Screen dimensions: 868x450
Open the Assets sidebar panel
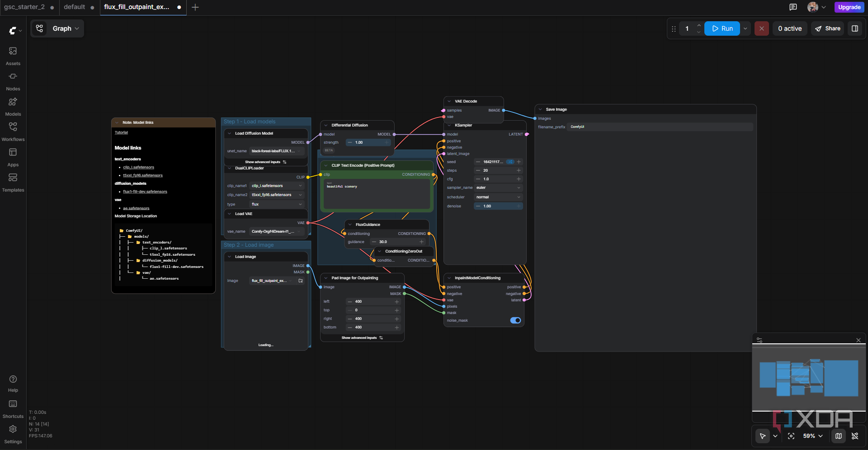[13, 56]
